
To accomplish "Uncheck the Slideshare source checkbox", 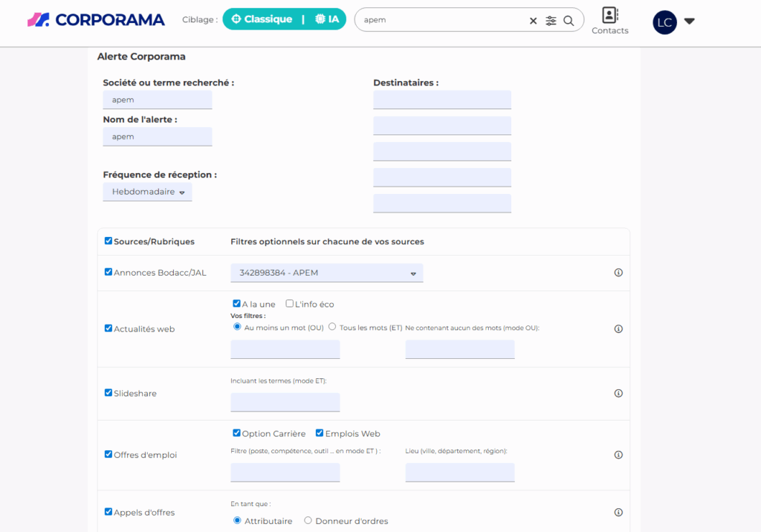I will pyautogui.click(x=109, y=393).
